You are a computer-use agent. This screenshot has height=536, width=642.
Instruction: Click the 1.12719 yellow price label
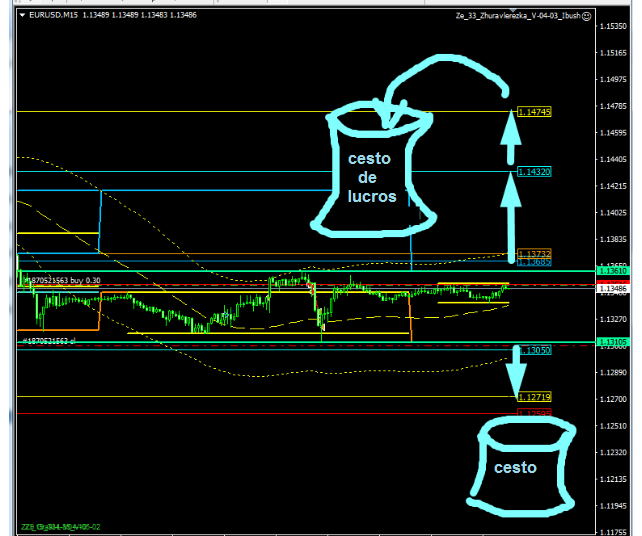[x=534, y=397]
